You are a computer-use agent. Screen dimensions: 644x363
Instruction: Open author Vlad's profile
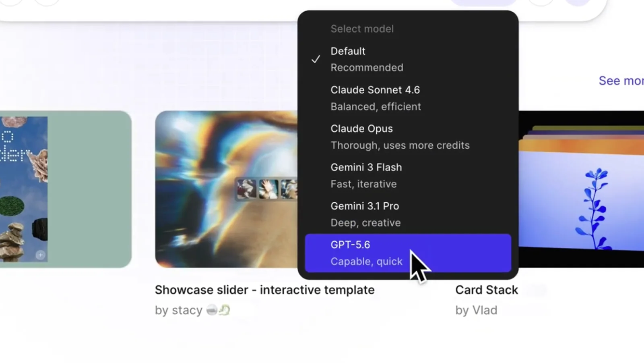click(x=476, y=310)
